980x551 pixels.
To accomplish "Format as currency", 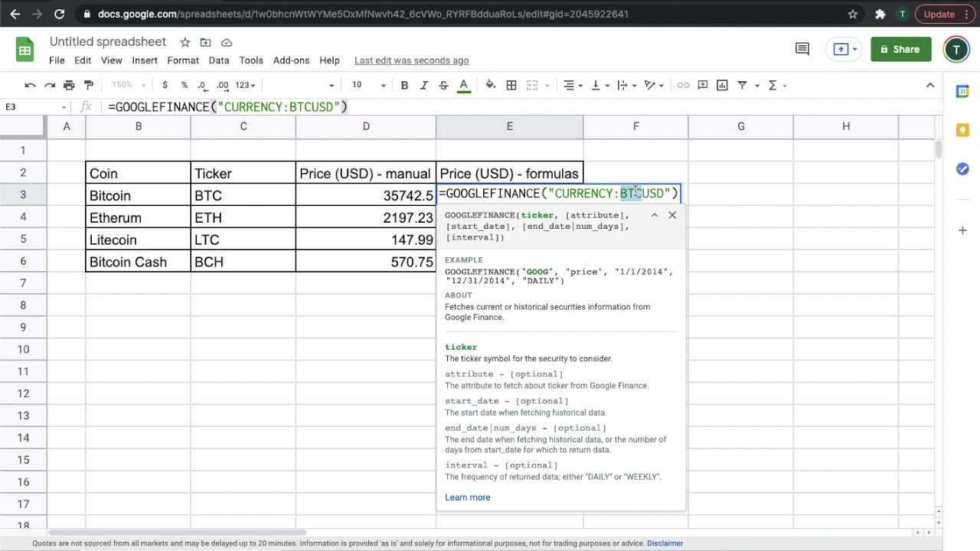I will click(165, 85).
